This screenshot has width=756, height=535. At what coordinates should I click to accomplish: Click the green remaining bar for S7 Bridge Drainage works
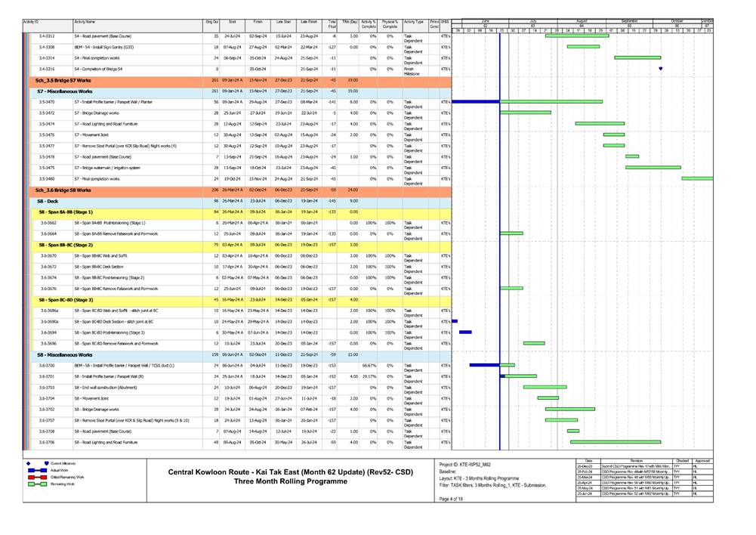pyautogui.click(x=525, y=112)
